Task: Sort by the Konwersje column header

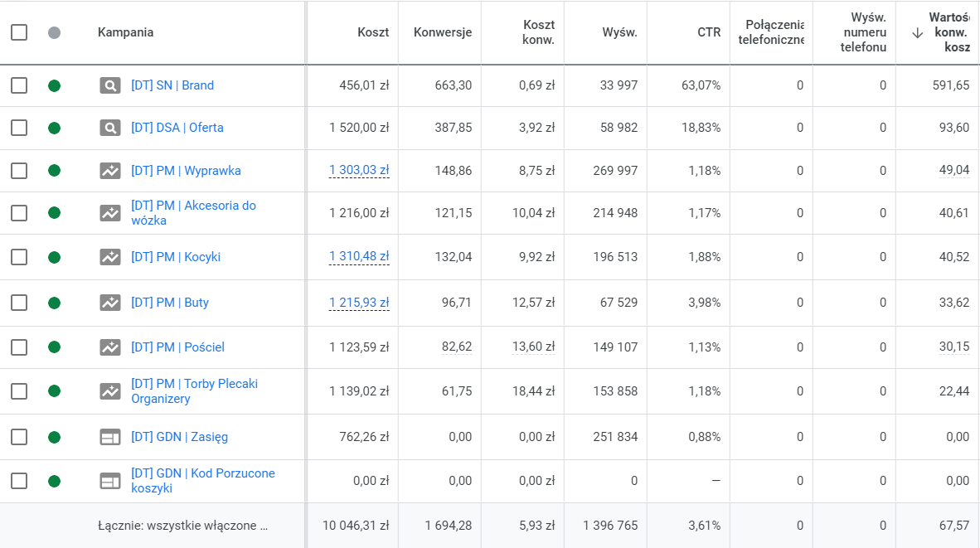Action: [442, 32]
